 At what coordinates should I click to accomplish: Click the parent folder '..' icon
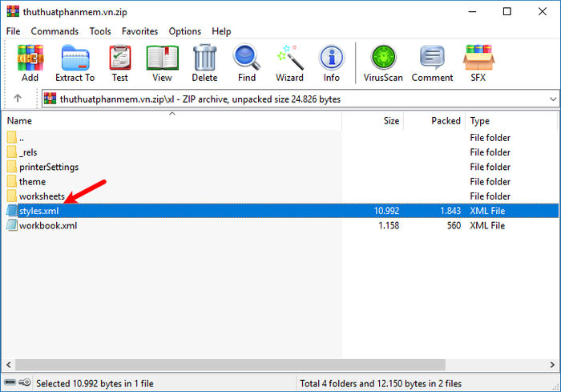click(x=12, y=137)
